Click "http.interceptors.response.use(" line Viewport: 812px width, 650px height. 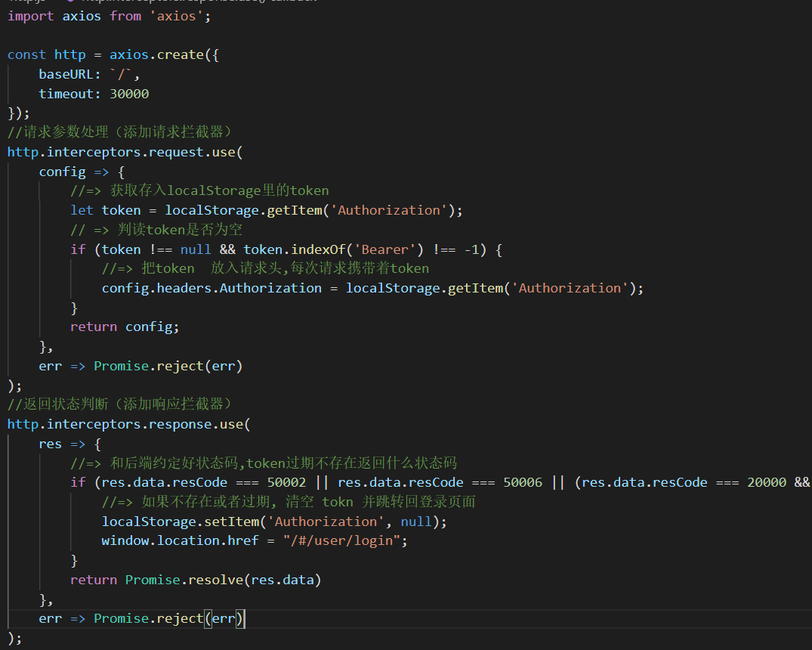129,424
